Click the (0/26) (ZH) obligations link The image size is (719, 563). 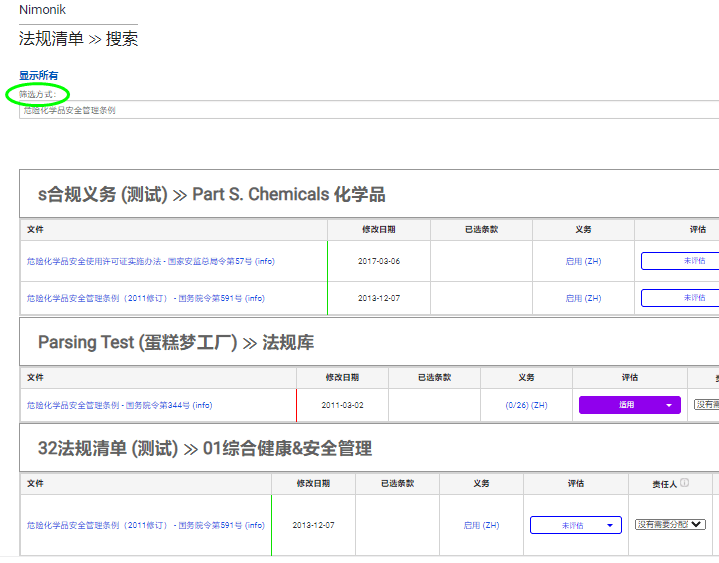point(527,405)
